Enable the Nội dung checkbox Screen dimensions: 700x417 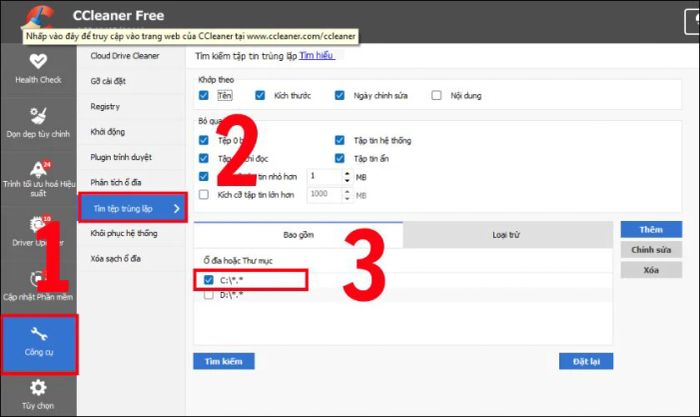[x=436, y=95]
